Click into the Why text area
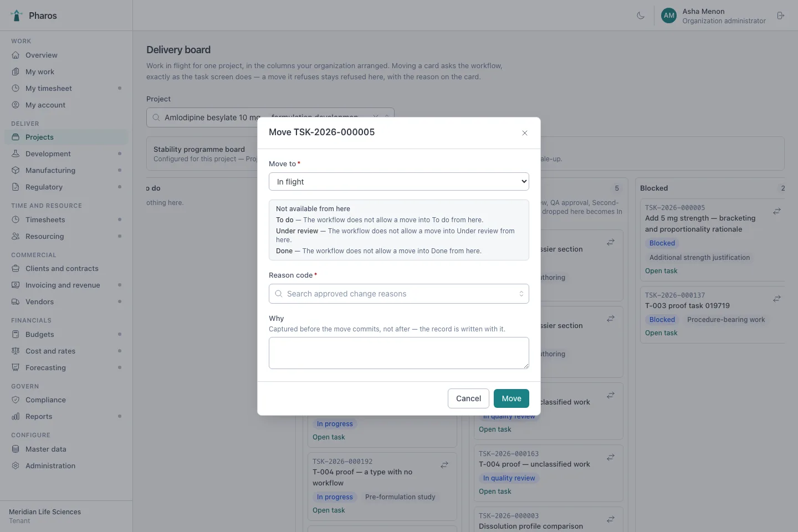Viewport: 798px width, 532px height. [399, 353]
